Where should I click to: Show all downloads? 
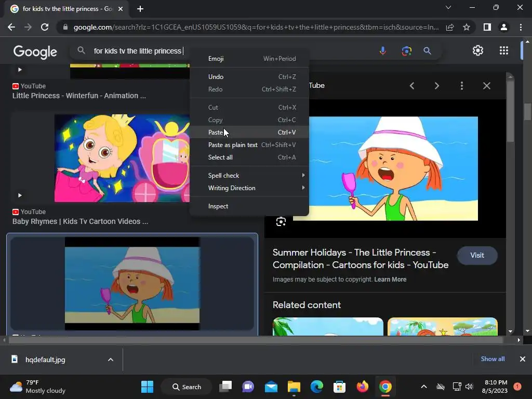[x=493, y=359]
